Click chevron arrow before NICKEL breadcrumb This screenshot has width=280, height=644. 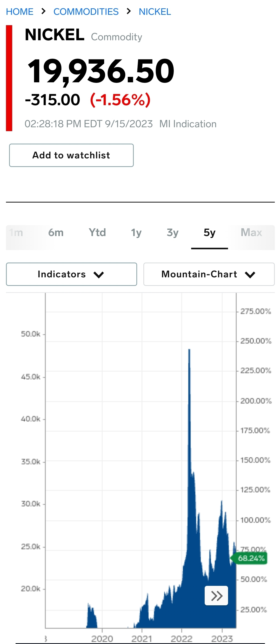pos(129,11)
